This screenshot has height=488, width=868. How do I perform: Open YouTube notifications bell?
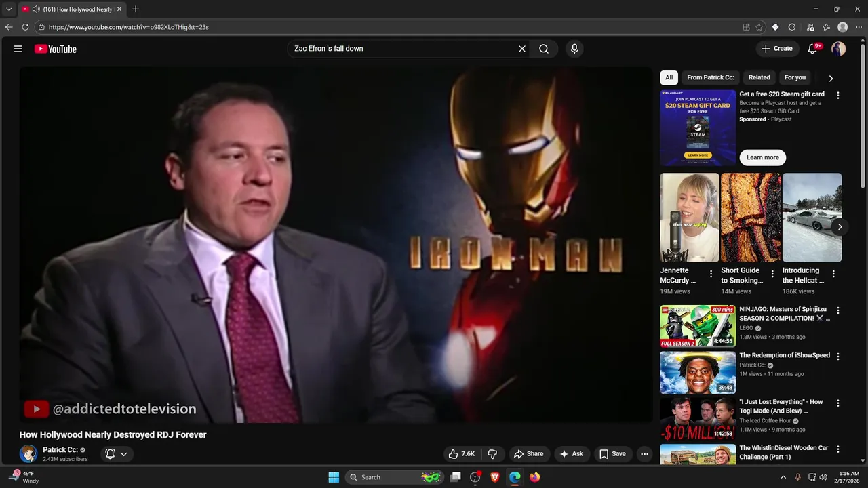(813, 49)
